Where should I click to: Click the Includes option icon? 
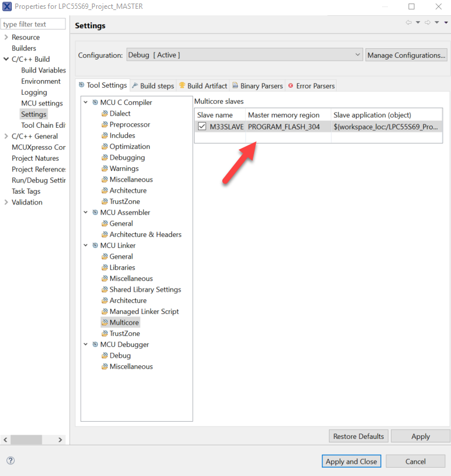click(x=104, y=135)
